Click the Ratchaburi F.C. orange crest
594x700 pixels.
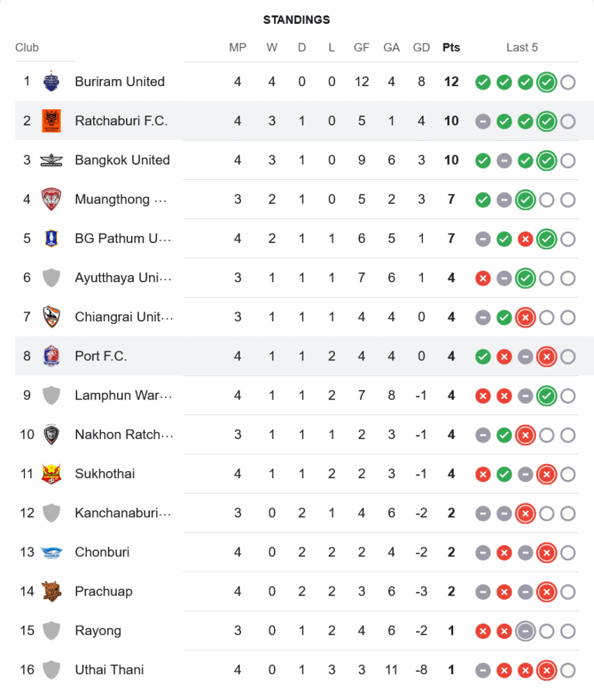51,121
